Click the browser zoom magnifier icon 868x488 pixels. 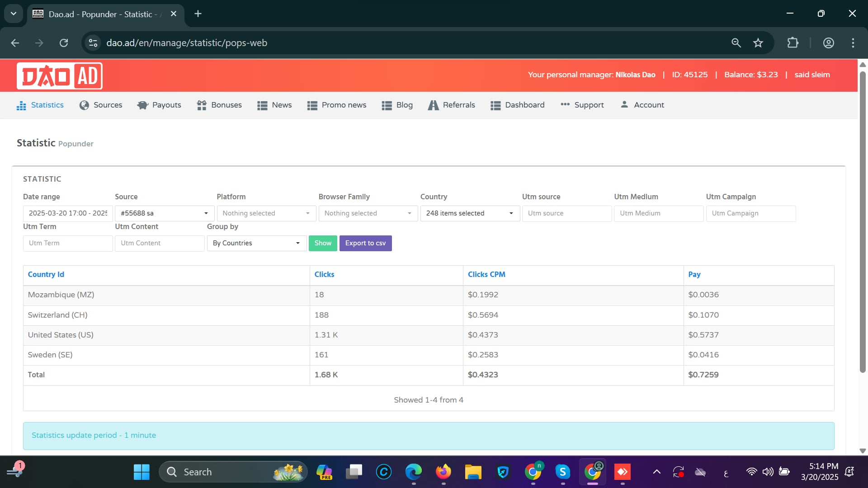click(x=736, y=43)
